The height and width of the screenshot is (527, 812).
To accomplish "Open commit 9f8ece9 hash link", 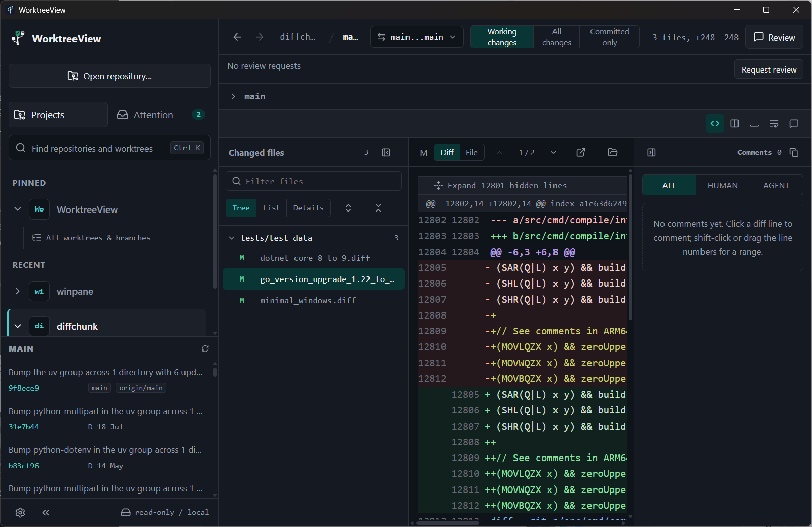I will 24,388.
